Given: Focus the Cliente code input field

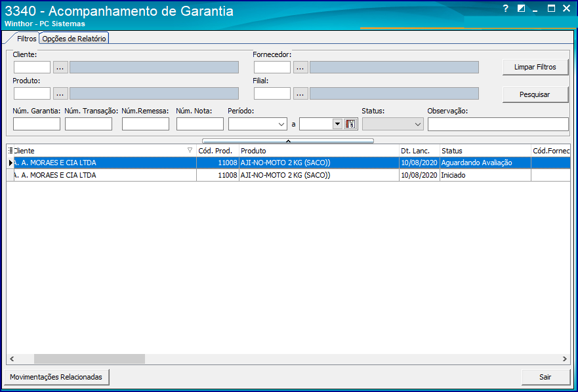Looking at the screenshot, I should click(32, 68).
